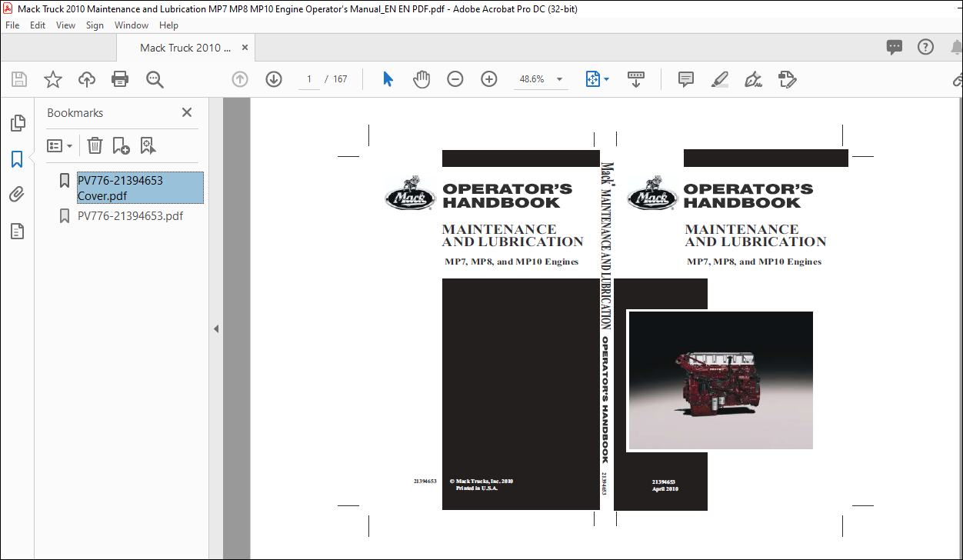
Task: Go to previous page arrow
Action: click(240, 79)
